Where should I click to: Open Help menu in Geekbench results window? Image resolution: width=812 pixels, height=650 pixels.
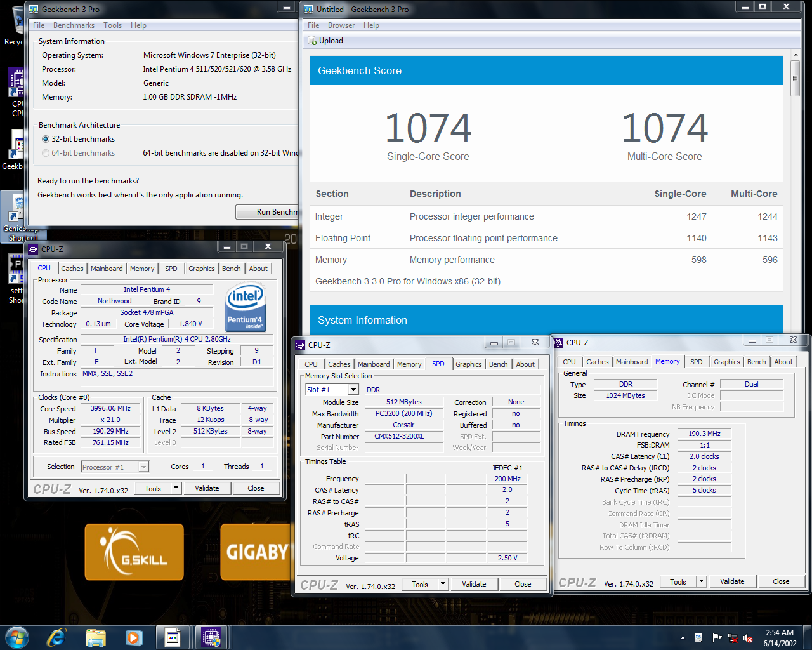(x=371, y=25)
